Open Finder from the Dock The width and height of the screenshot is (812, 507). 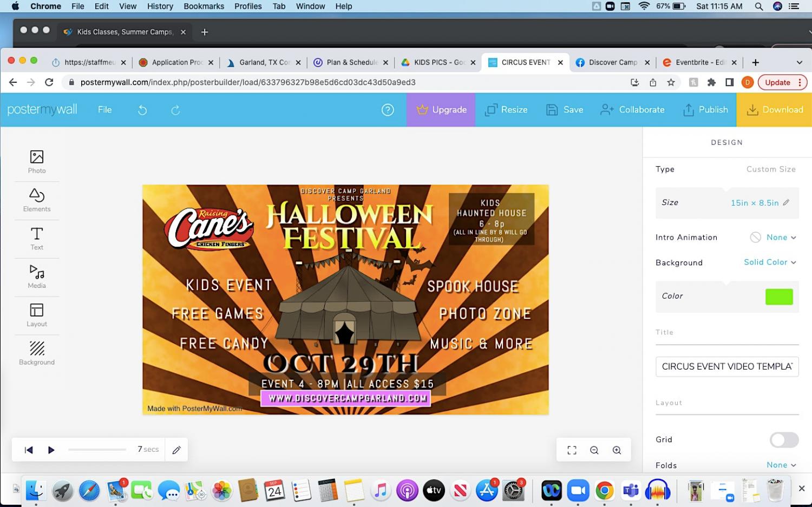(x=36, y=491)
